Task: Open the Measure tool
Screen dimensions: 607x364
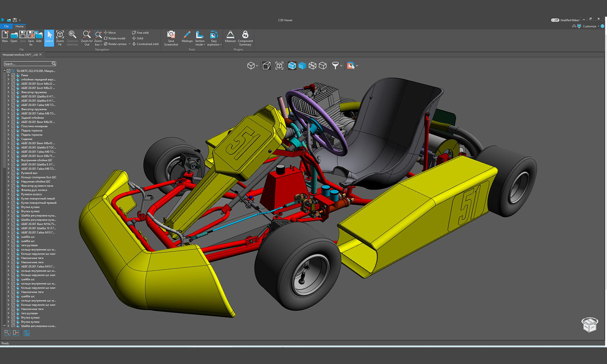Action: 230,36
